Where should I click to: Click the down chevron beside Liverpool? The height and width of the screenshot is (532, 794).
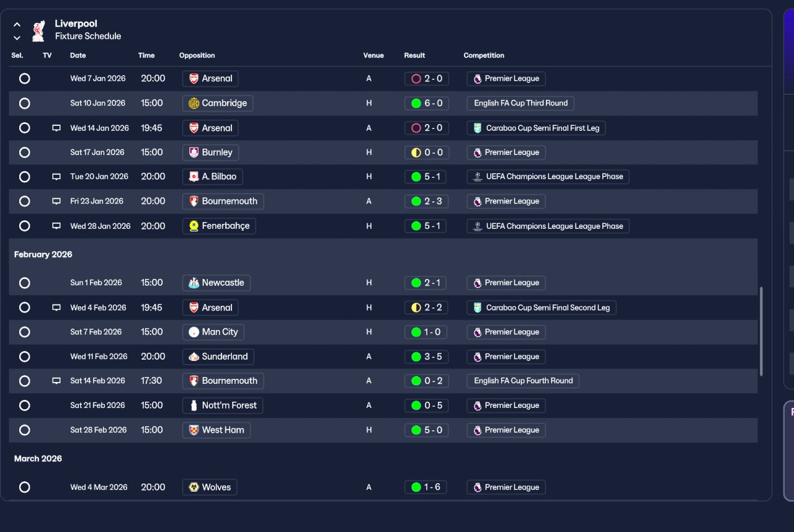tap(17, 38)
